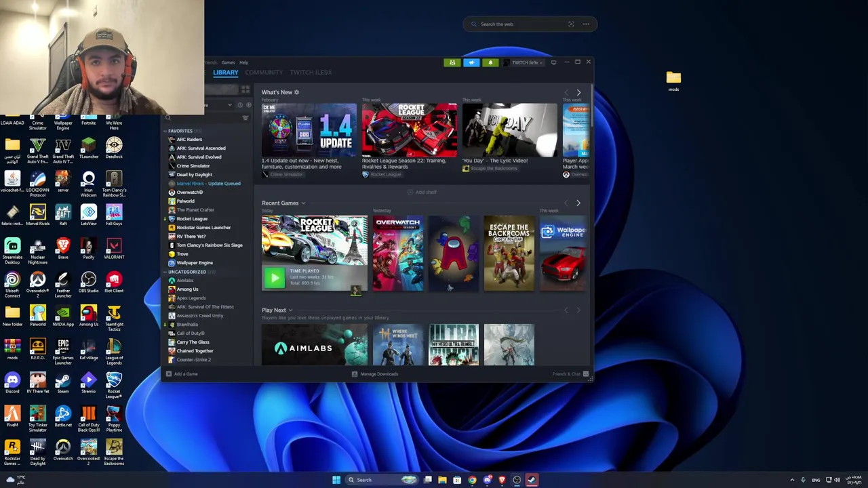Select Battle.net desktop shortcut
Screen dimensions: 868x488
63,416
